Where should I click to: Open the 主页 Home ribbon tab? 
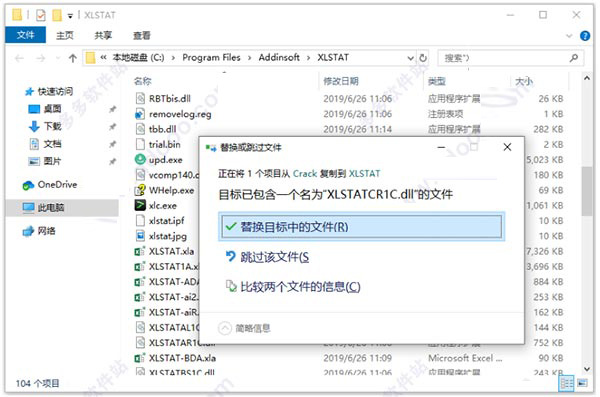[x=65, y=35]
